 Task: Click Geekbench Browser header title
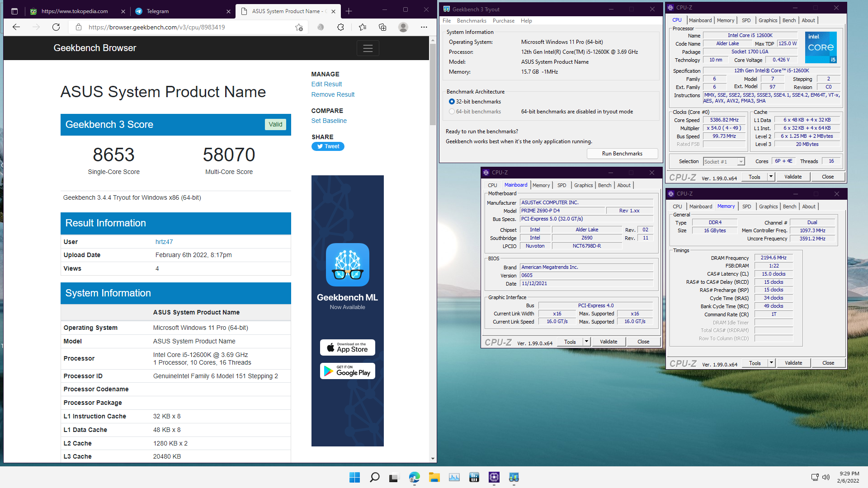pyautogui.click(x=94, y=48)
